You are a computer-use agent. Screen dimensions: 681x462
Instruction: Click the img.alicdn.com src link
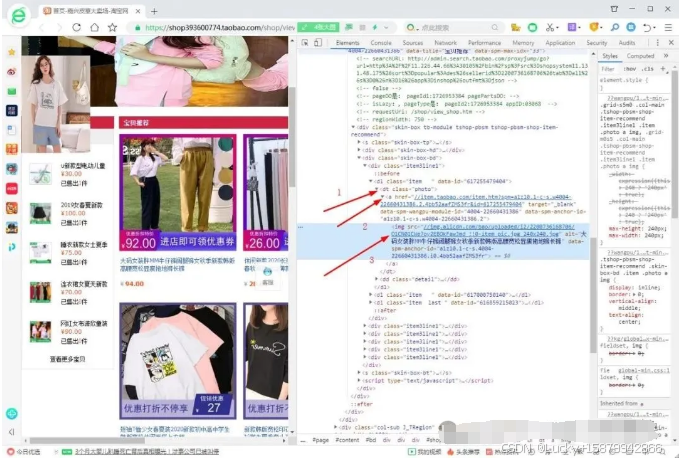pyautogui.click(x=483, y=231)
